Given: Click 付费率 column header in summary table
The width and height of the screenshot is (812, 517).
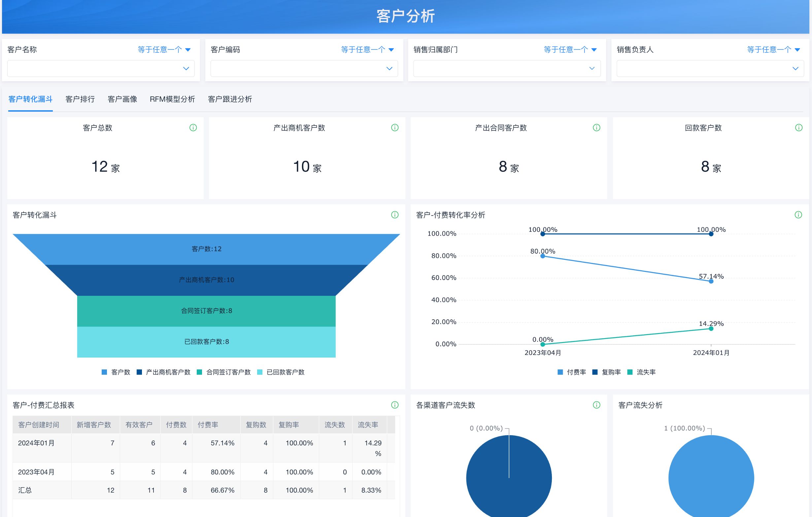Looking at the screenshot, I should pyautogui.click(x=208, y=425).
